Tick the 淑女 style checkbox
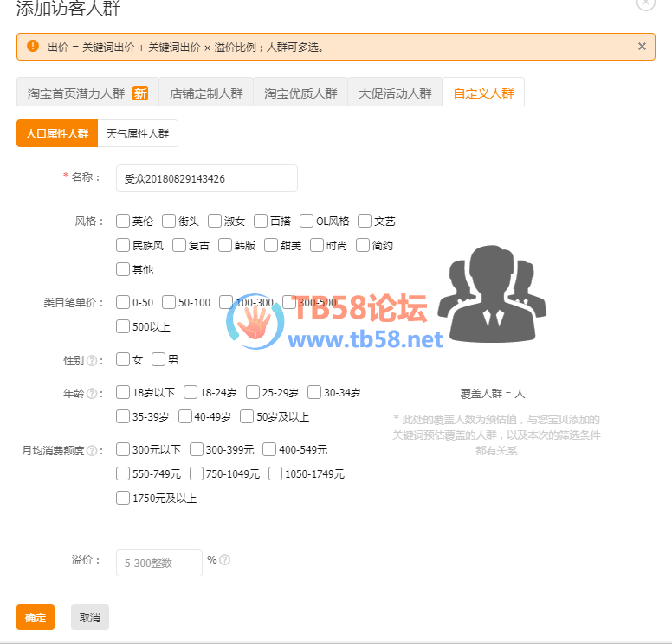Viewport: 672px width, 644px height. point(215,221)
